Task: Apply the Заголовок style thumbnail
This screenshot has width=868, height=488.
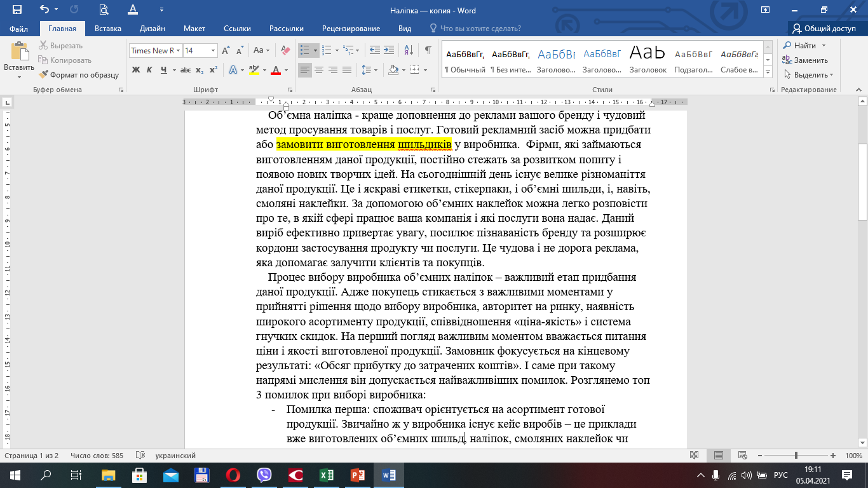Action: click(x=648, y=58)
